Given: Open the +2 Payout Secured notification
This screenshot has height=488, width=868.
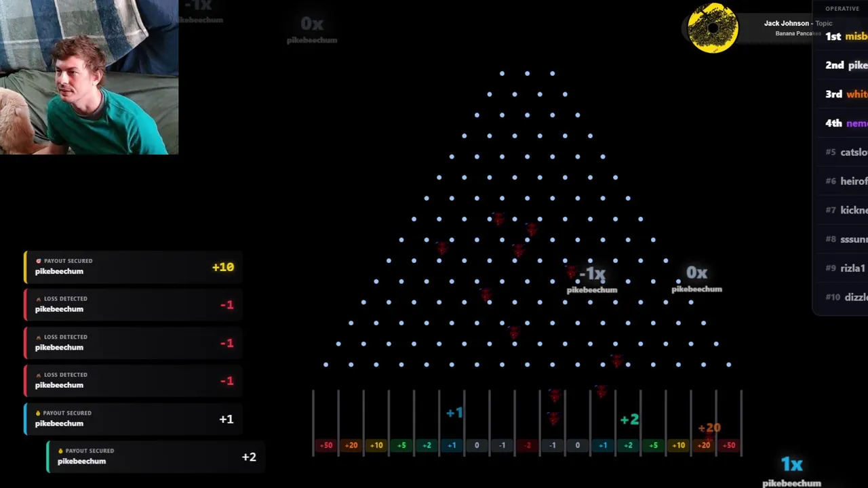Looking at the screenshot, I should point(155,456).
